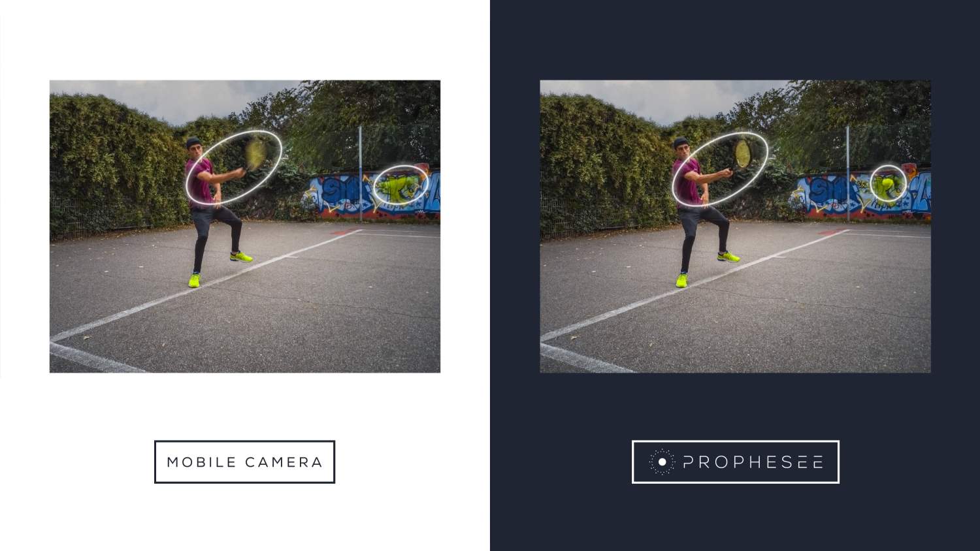980x551 pixels.
Task: Click the metal pole in left photo
Action: (x=359, y=174)
